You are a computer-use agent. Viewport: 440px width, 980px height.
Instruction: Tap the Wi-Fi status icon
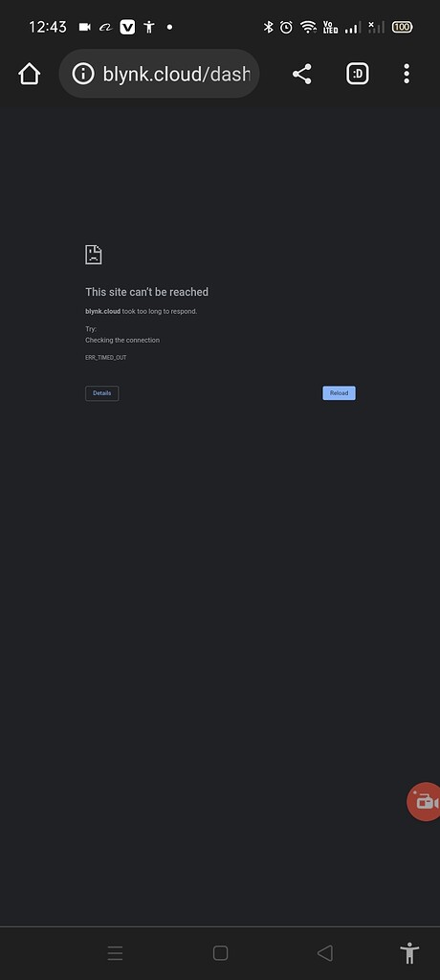[308, 27]
